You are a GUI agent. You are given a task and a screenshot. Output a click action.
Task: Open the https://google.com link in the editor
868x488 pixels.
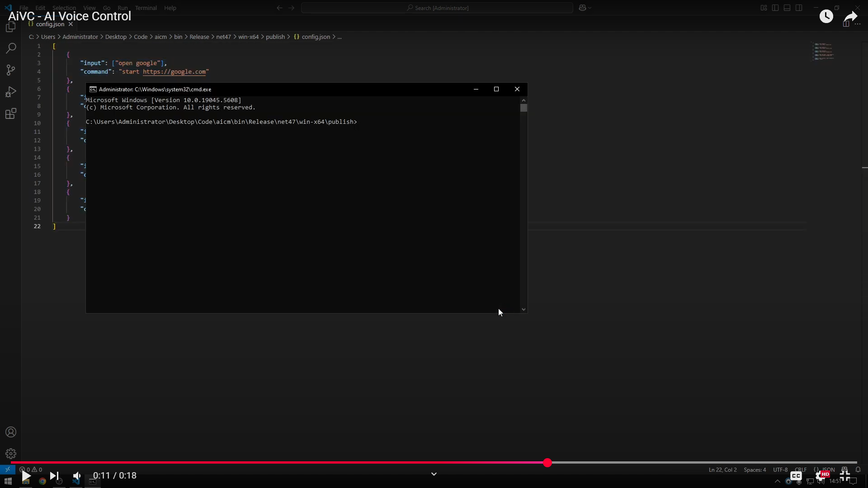tap(174, 71)
